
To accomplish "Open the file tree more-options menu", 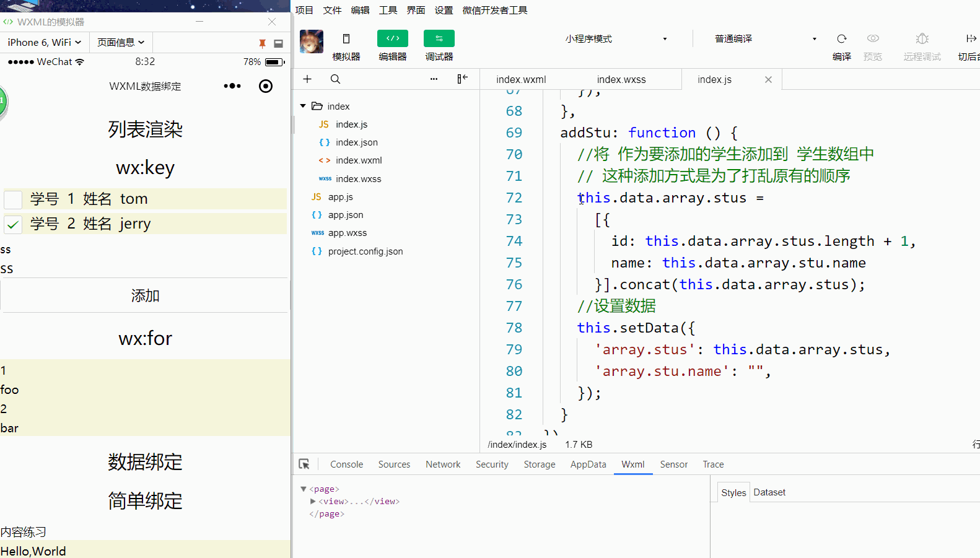I will [x=434, y=79].
